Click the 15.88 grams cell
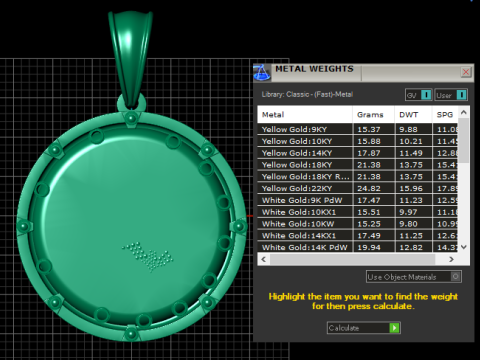 [374, 141]
